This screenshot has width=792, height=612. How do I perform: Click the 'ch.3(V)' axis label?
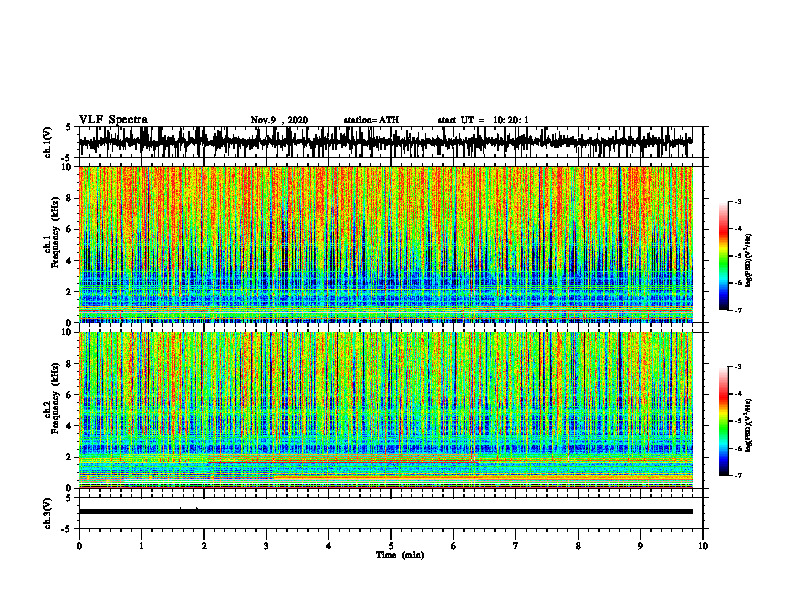point(48,513)
